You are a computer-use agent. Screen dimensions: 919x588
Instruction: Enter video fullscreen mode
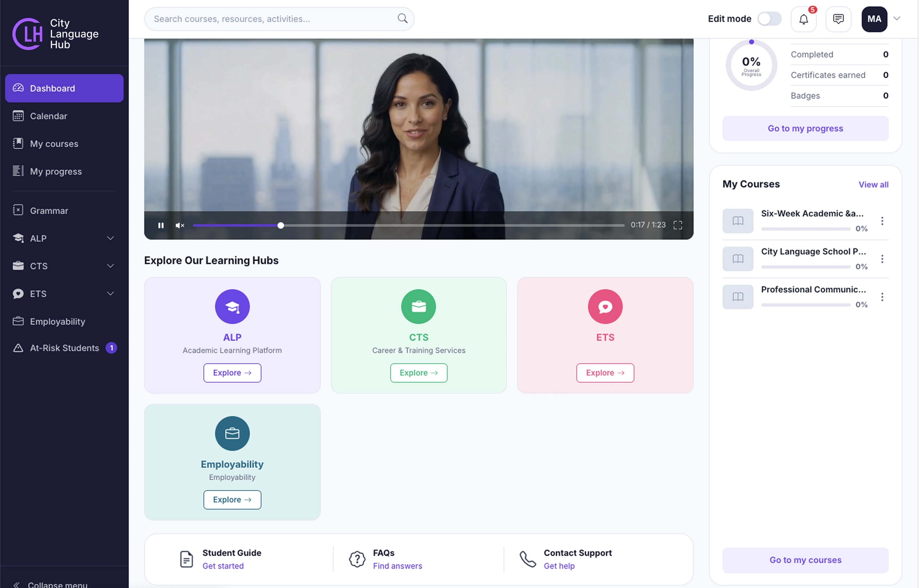pyautogui.click(x=678, y=225)
